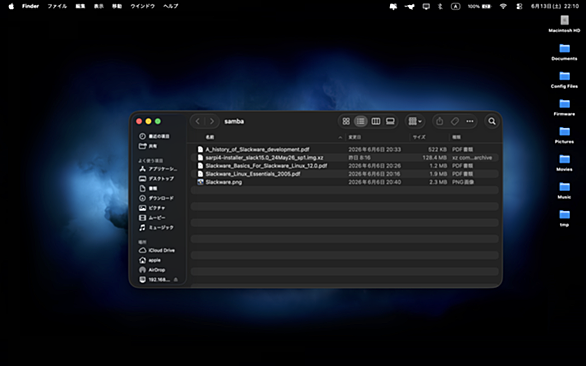This screenshot has width=586, height=366.
Task: Eject the 192.168 server from sidebar
Action: tap(176, 280)
